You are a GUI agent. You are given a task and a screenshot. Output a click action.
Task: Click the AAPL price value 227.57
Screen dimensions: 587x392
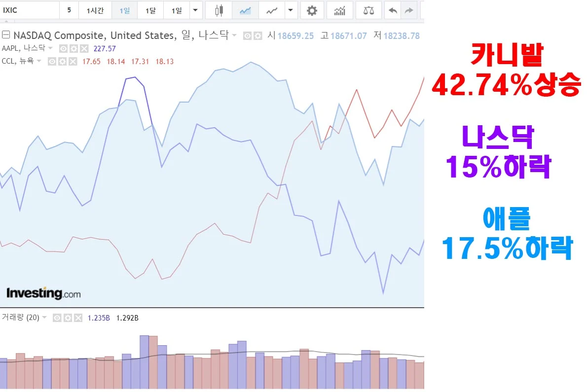(x=105, y=49)
